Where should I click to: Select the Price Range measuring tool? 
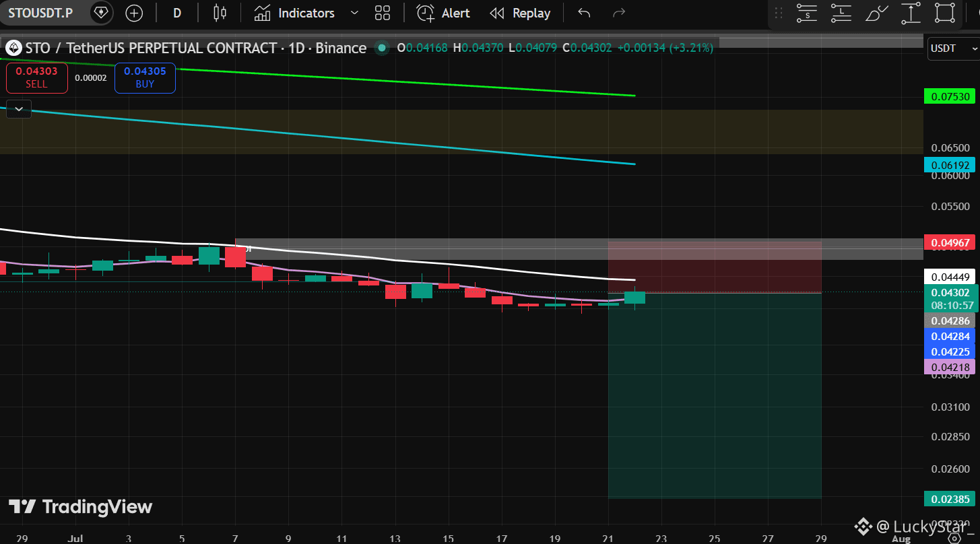tap(911, 13)
